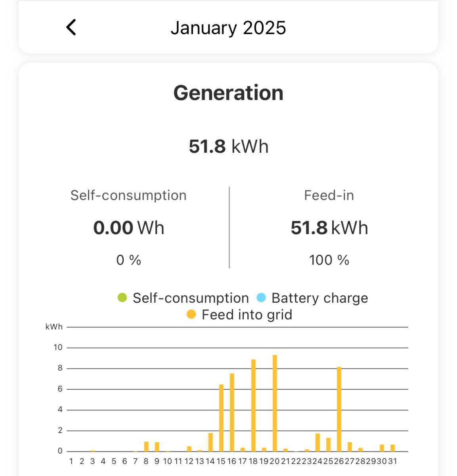Image resolution: width=457 pixels, height=476 pixels.
Task: Select the bar for day 14
Action: [210, 442]
